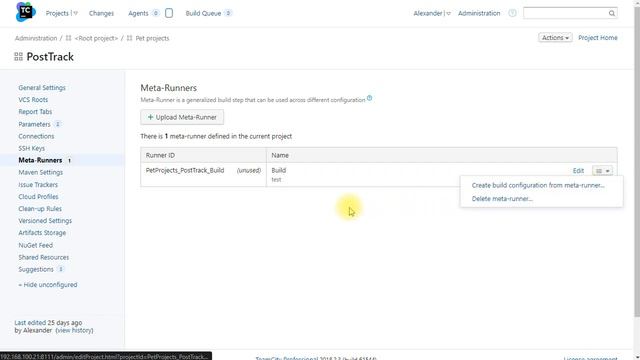Click Meta-Runners help icon
The width and height of the screenshot is (640, 360).
pyautogui.click(x=369, y=98)
